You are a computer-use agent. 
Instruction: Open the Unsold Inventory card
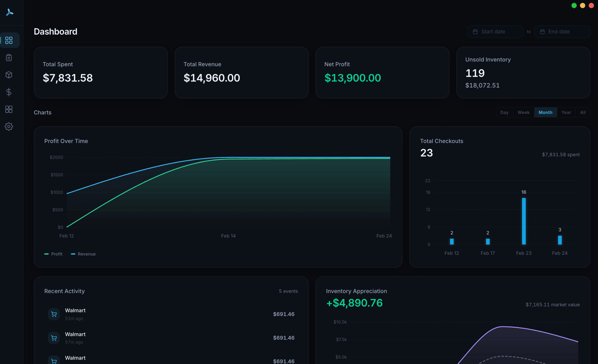pos(523,73)
